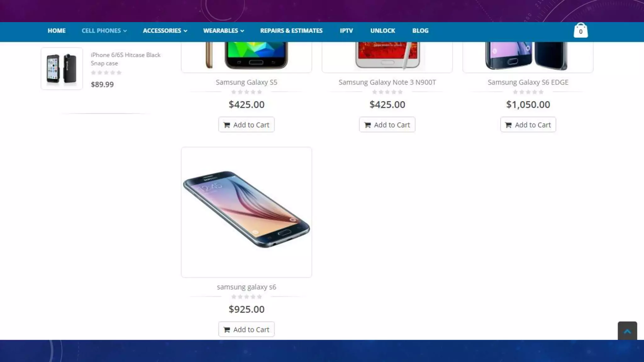644x362 pixels.
Task: Expand the Cell Phones dropdown menu
Action: click(104, 30)
